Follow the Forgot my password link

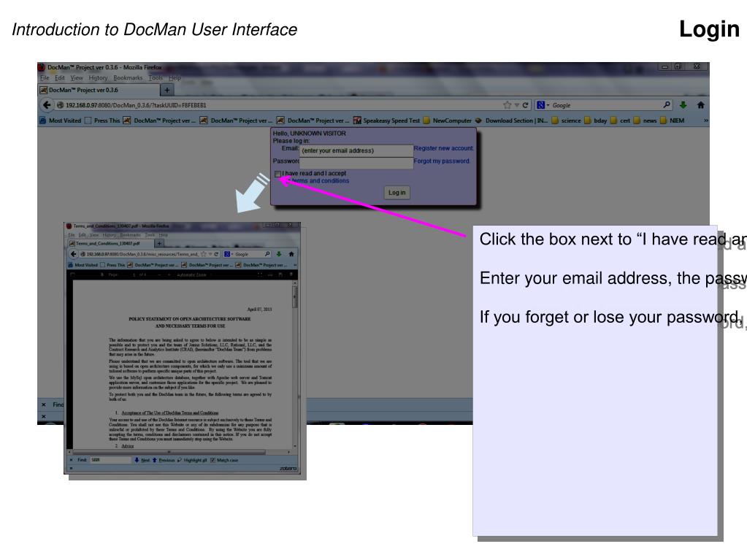(442, 161)
